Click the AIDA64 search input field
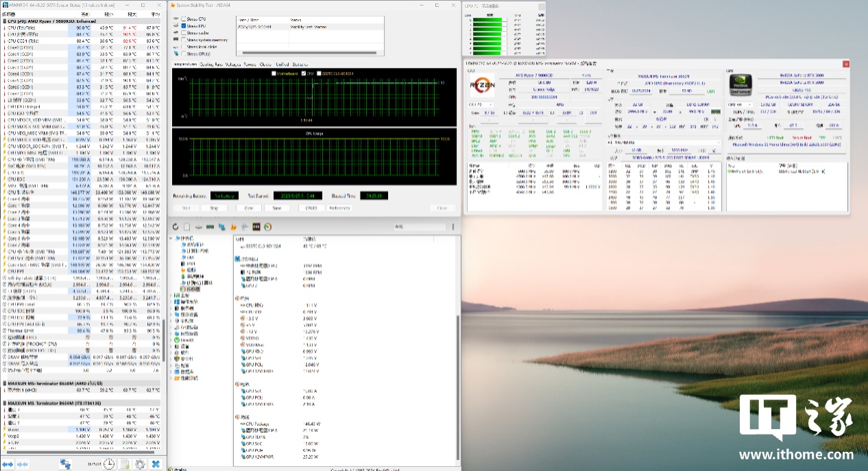 [418, 227]
